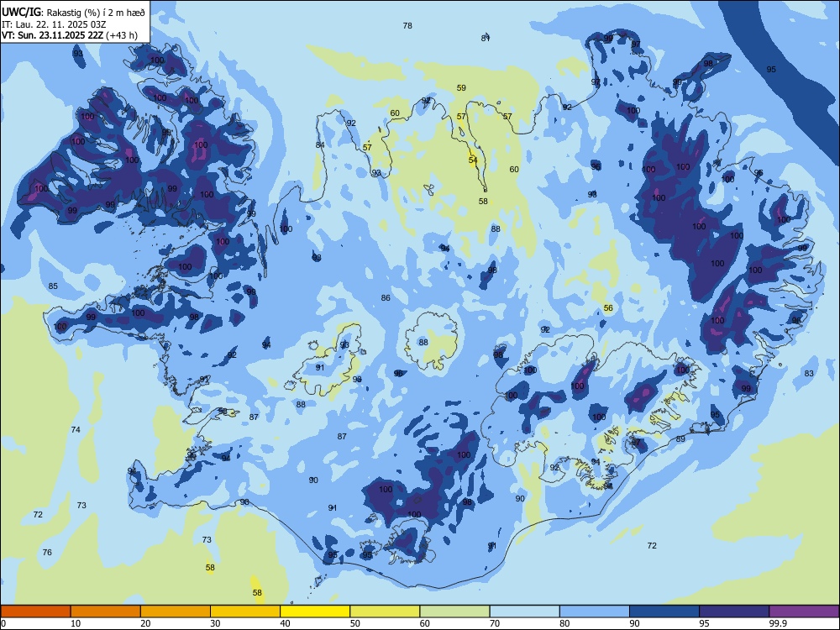Click the value "85" off the west coast

[x=53, y=286]
